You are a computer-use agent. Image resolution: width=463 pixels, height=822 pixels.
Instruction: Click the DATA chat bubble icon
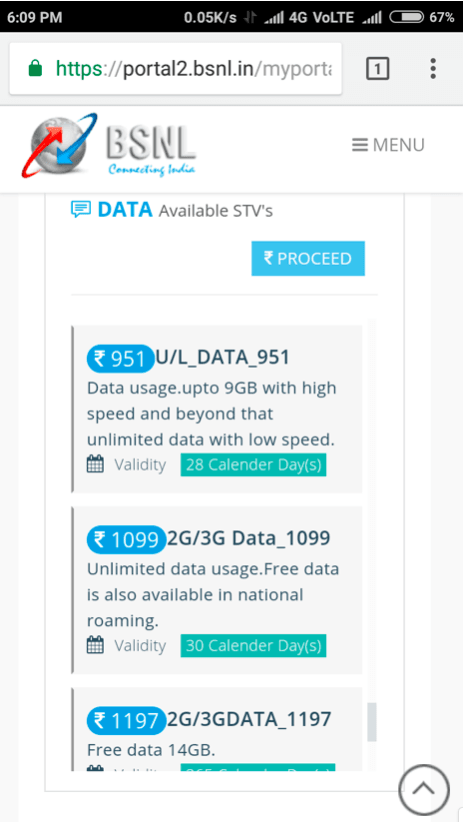tap(81, 210)
